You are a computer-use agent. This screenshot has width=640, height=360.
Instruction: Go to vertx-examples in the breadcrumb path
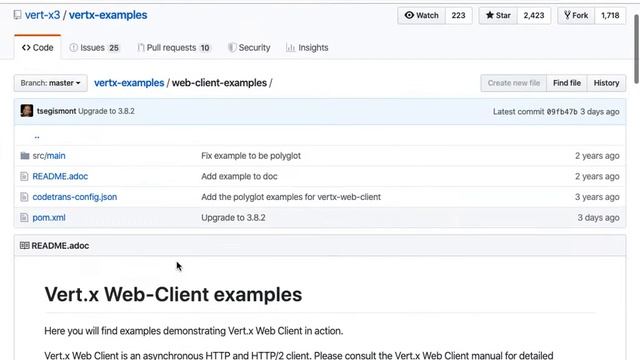pyautogui.click(x=129, y=83)
